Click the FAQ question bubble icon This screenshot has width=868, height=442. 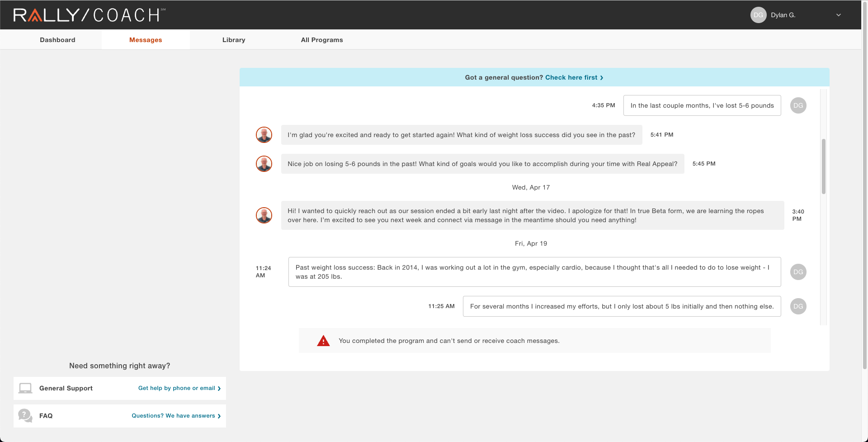25,416
